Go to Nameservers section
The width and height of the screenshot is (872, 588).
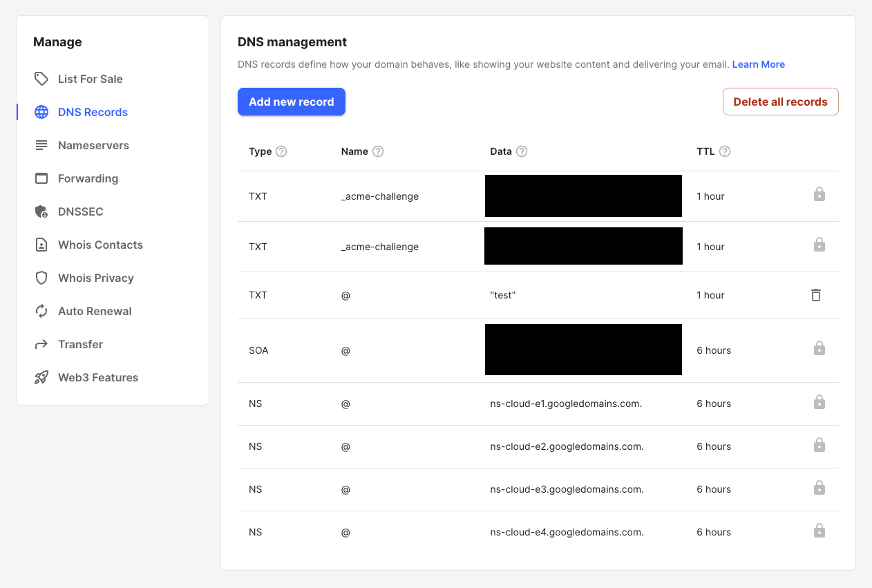[93, 145]
